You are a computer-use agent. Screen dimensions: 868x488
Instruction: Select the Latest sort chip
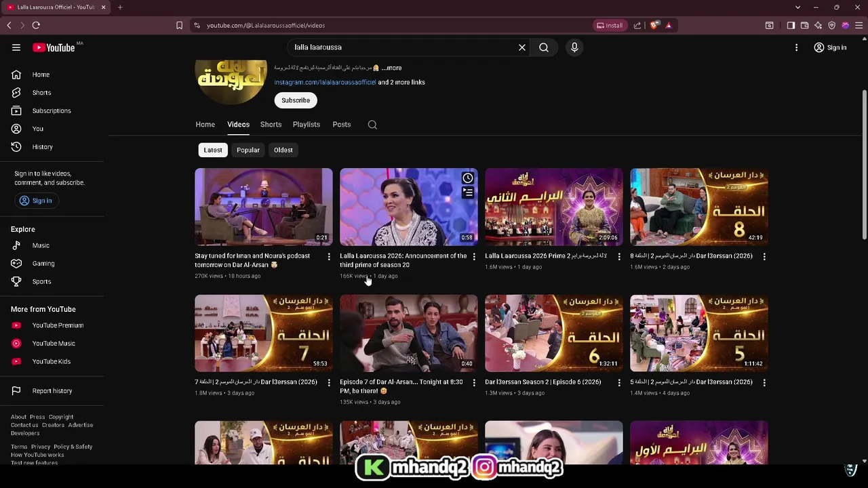click(x=213, y=150)
